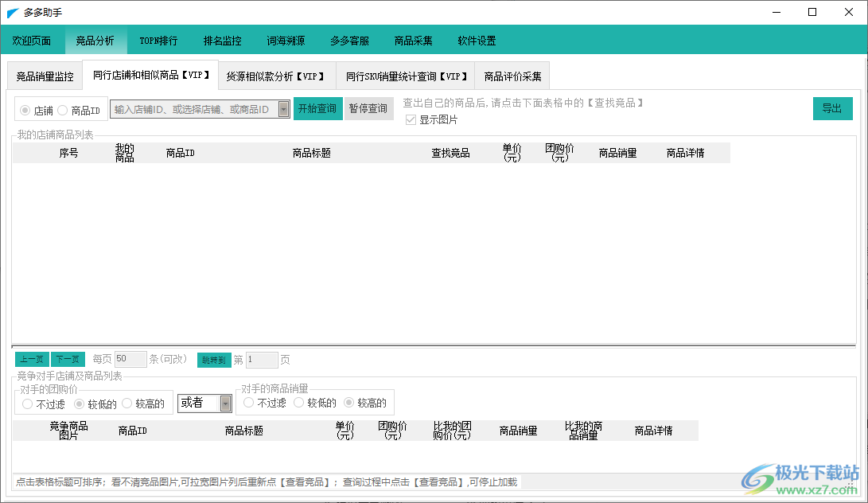
Task: Toggle the 显示图片 checkbox
Action: (x=411, y=119)
